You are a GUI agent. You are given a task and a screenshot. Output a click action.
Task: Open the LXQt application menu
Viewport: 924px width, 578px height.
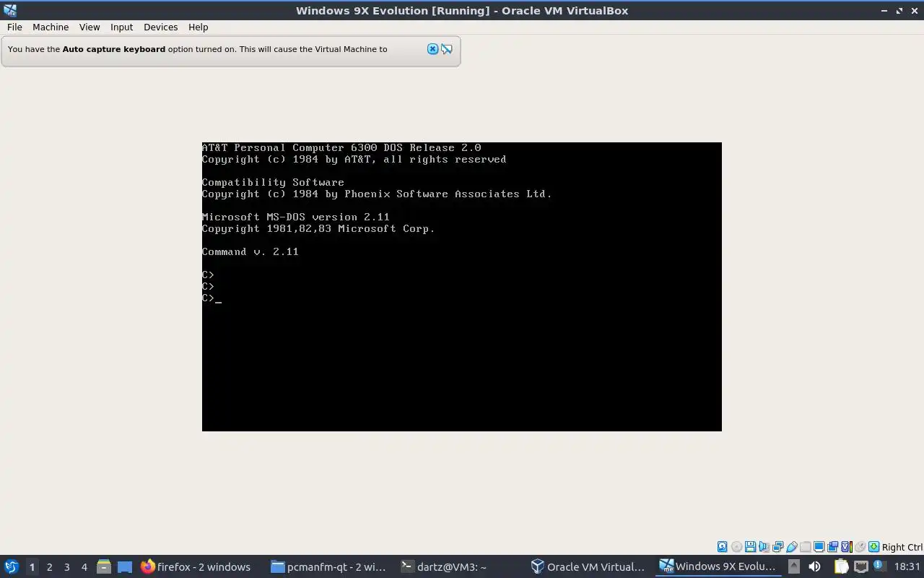[12, 566]
